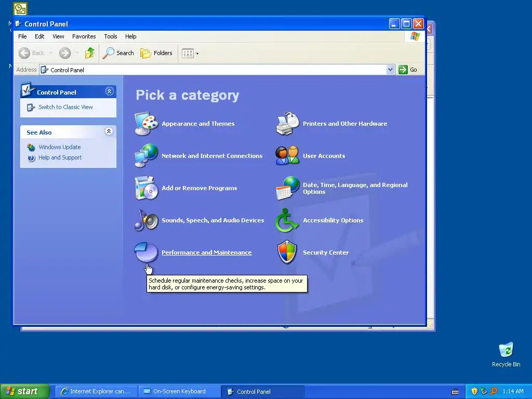Click the Windows Update icon in See Also

pyautogui.click(x=31, y=147)
